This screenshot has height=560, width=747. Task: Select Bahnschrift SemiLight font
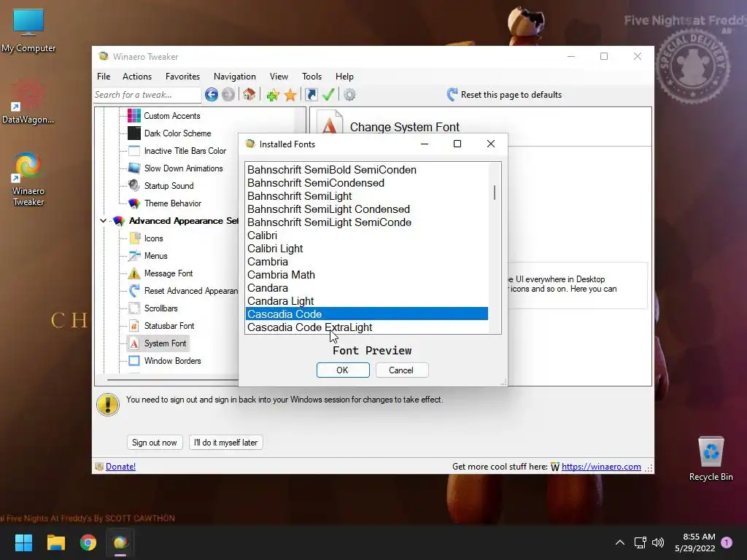(366, 196)
